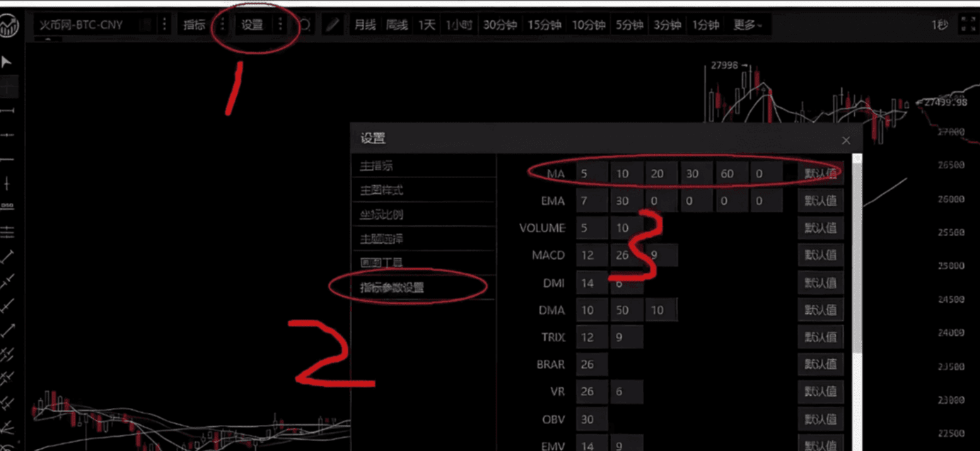980x451 pixels.
Task: Toggle fullscreen with the expand icon
Action: 967,25
